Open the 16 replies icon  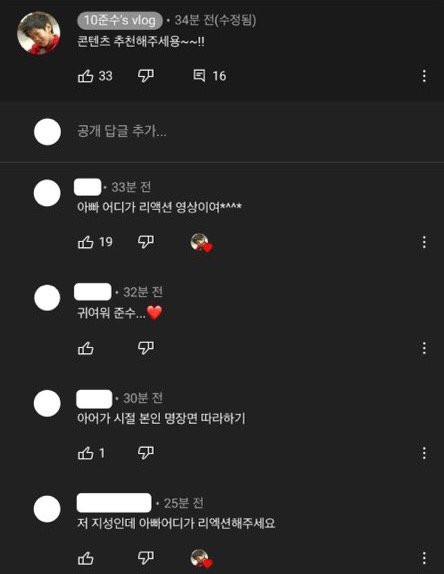[199, 76]
